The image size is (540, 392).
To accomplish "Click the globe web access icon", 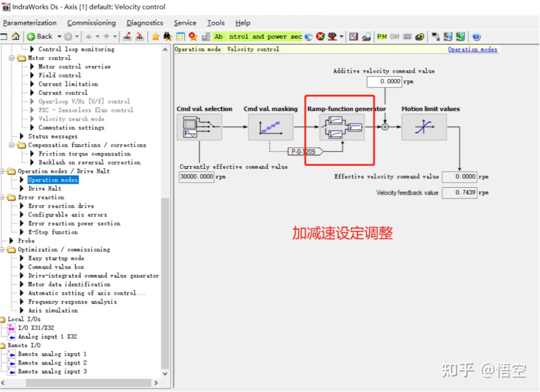I will pos(308,37).
